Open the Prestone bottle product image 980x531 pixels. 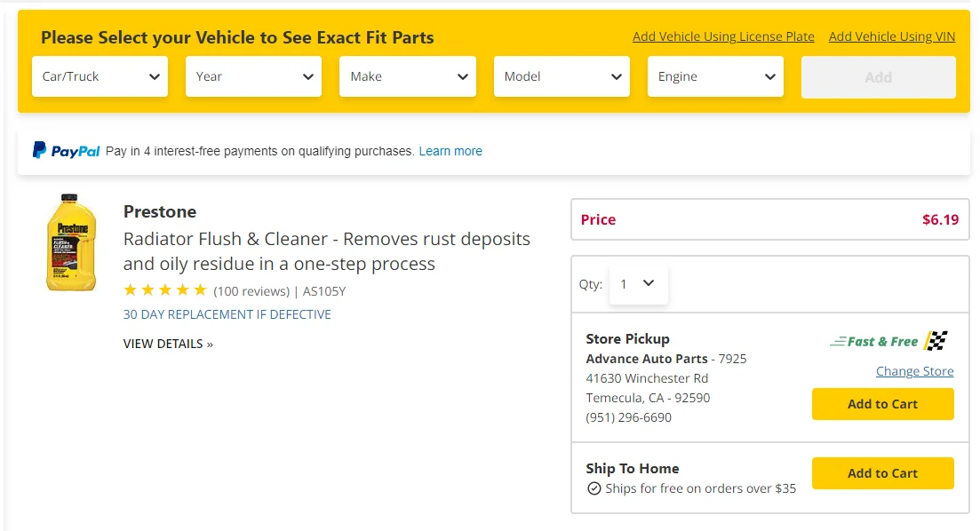coord(71,242)
